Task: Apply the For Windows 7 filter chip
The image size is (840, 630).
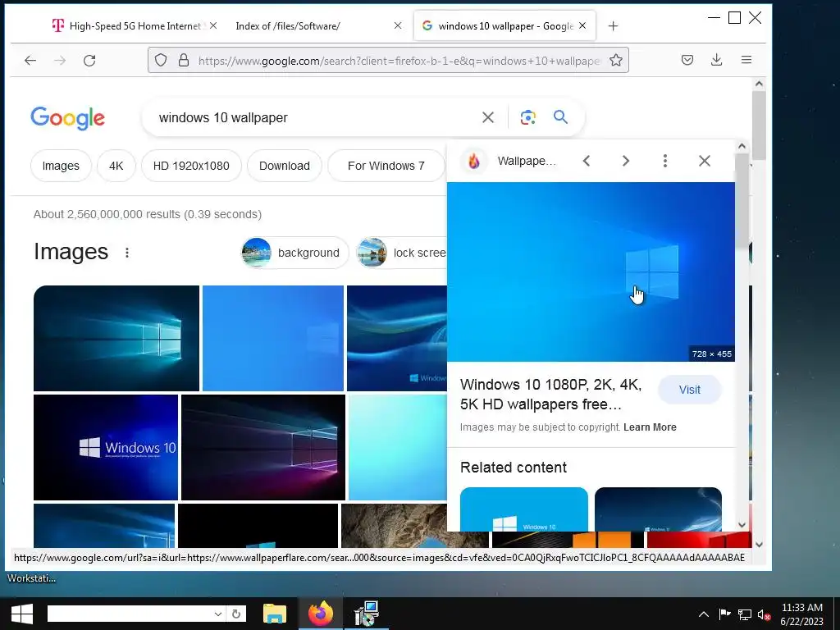Action: pos(386,166)
